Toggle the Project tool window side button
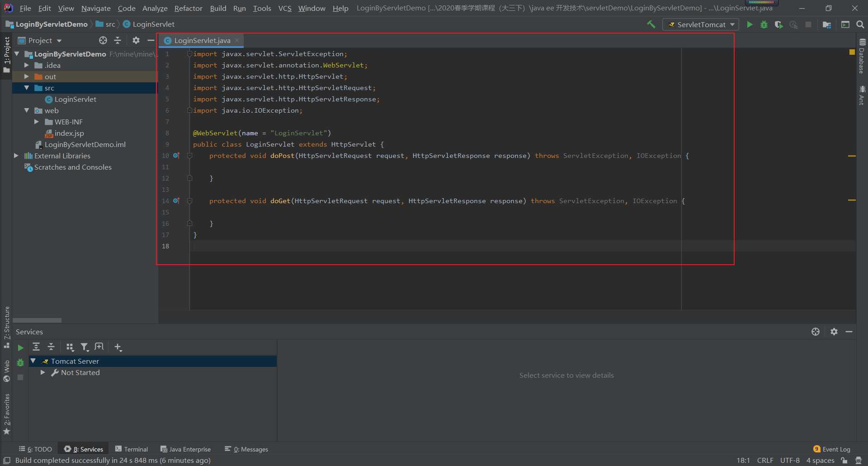The image size is (868, 466). (6, 55)
